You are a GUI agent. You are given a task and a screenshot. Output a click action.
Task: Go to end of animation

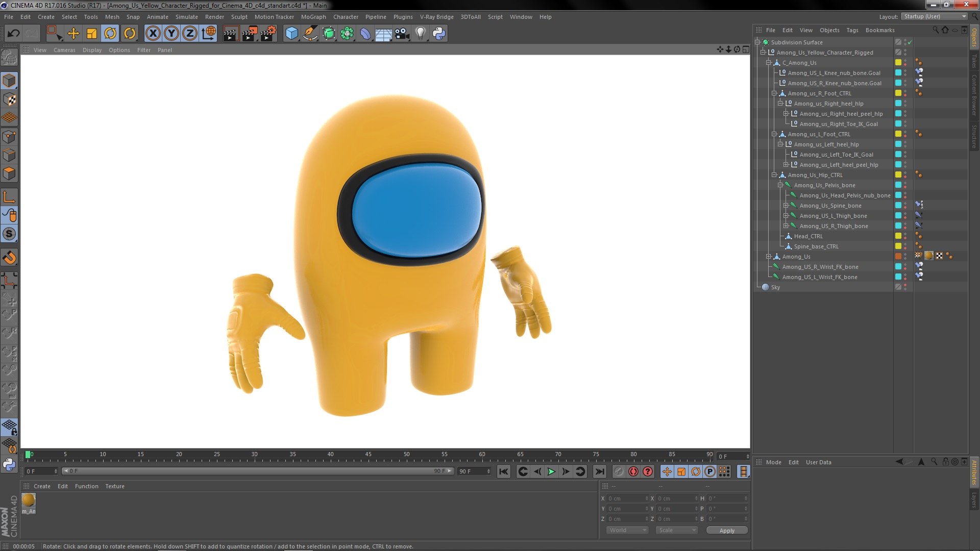(x=600, y=472)
